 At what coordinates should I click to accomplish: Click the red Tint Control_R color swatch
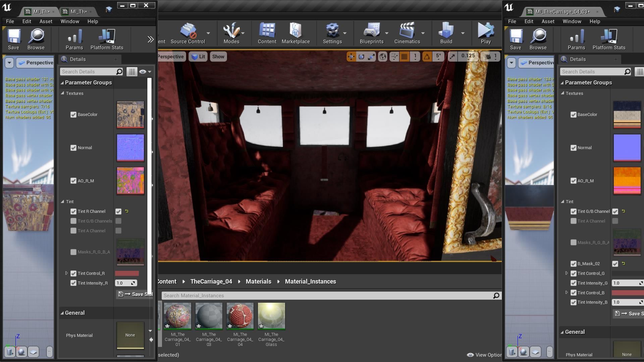(127, 274)
